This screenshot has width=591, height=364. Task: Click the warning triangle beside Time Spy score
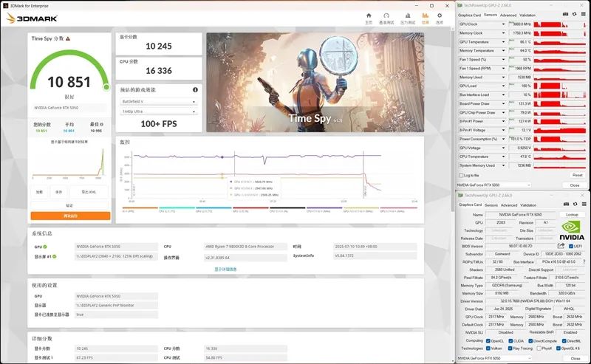(x=68, y=38)
